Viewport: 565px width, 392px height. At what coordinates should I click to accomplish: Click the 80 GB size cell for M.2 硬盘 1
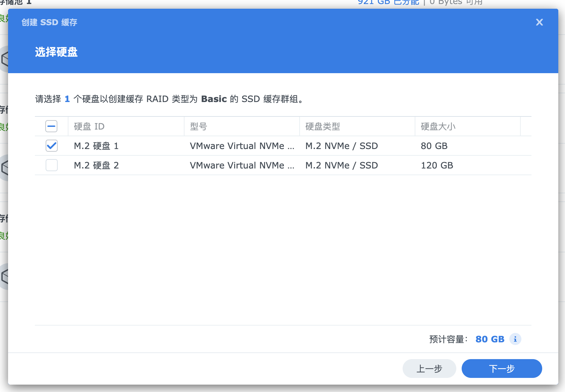tap(434, 146)
